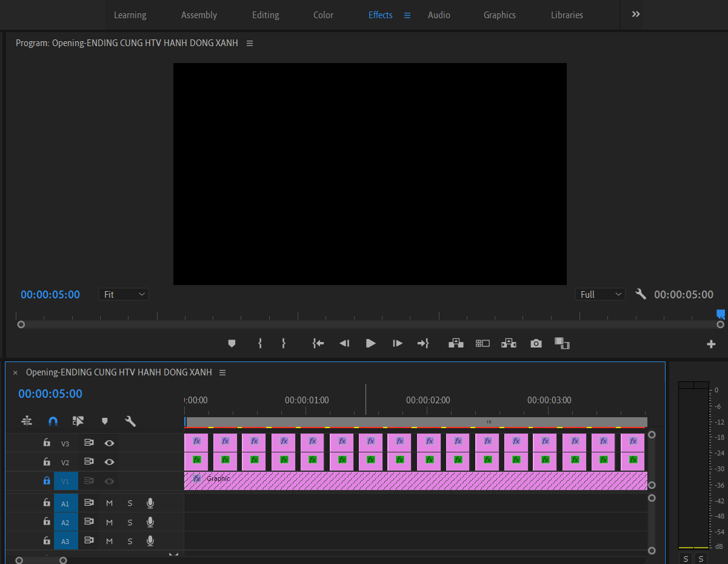Go to Out point
Image resolution: width=728 pixels, height=564 pixels.
pos(423,343)
